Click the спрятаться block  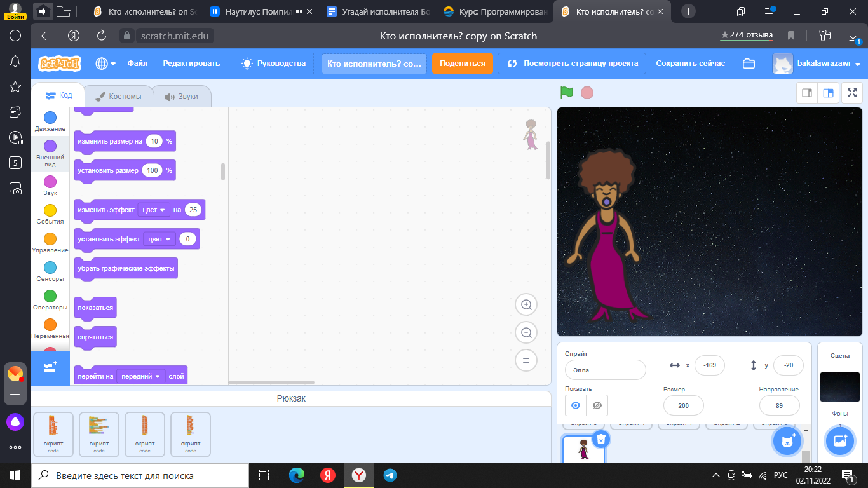pos(95,337)
